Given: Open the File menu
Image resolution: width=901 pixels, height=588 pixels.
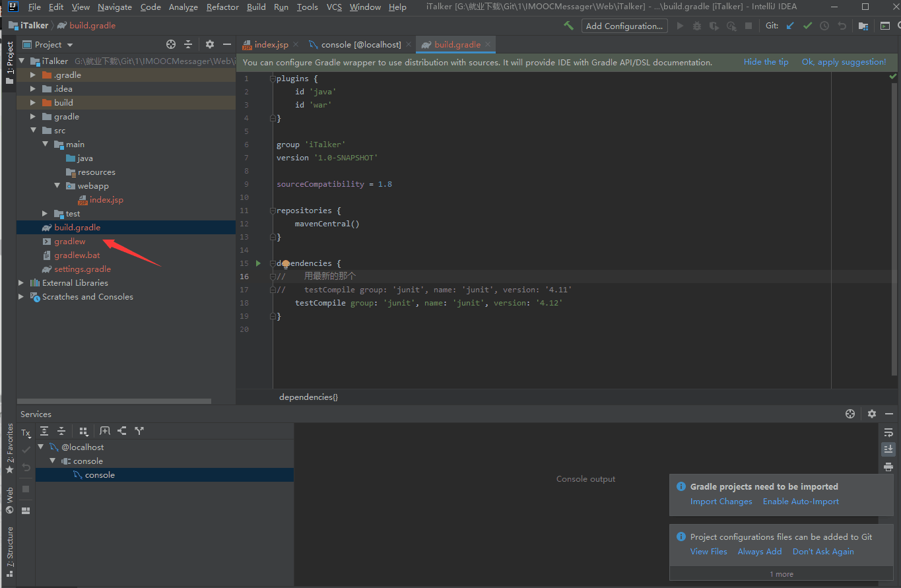Looking at the screenshot, I should 34,7.
